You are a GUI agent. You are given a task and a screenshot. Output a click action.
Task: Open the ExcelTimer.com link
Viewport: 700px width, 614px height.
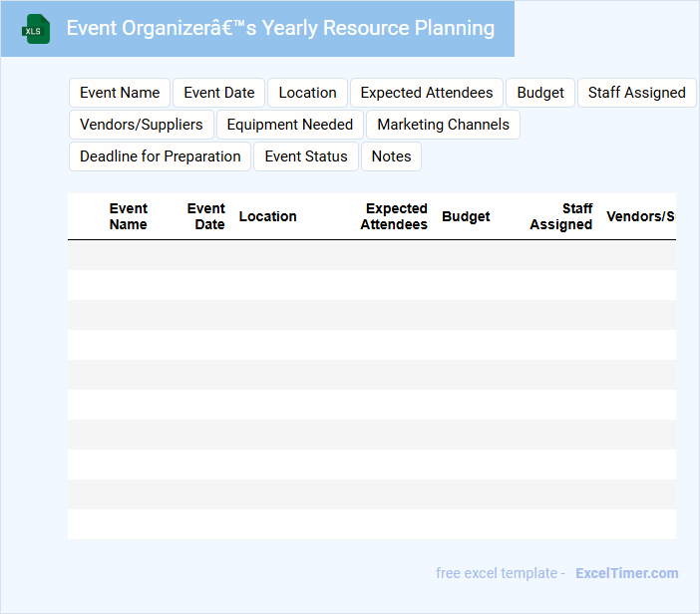tap(626, 573)
